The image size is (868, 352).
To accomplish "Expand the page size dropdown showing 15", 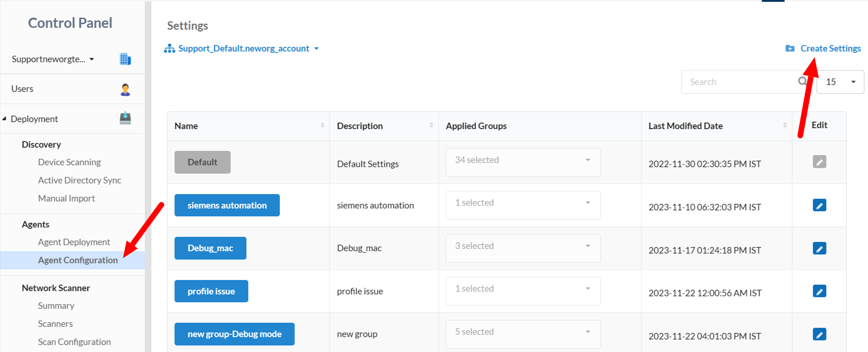I will coord(840,82).
